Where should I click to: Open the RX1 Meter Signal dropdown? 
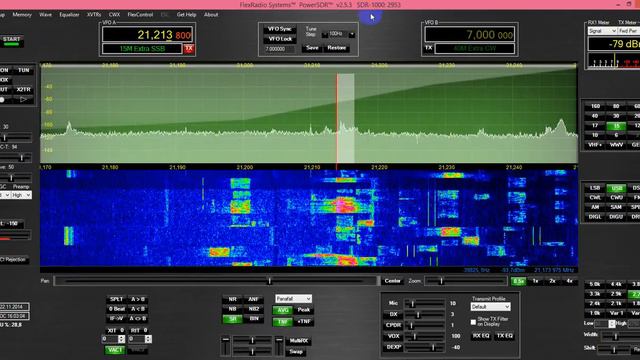[x=602, y=31]
